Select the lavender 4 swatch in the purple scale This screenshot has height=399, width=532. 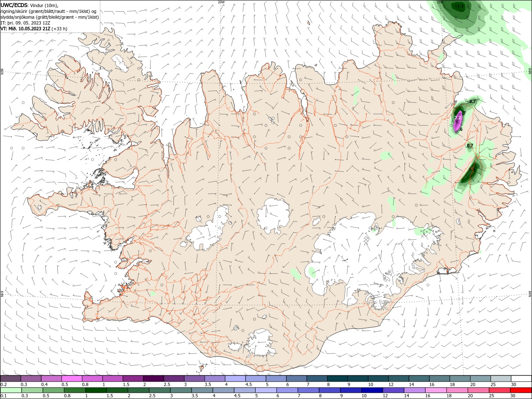click(x=235, y=379)
